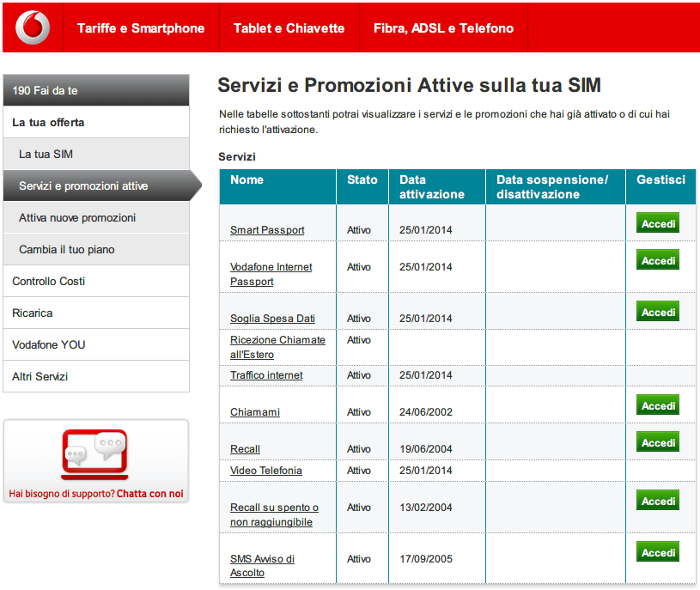Click Accedi for Soglia Spesa Dati
700x590 pixels.
(658, 312)
